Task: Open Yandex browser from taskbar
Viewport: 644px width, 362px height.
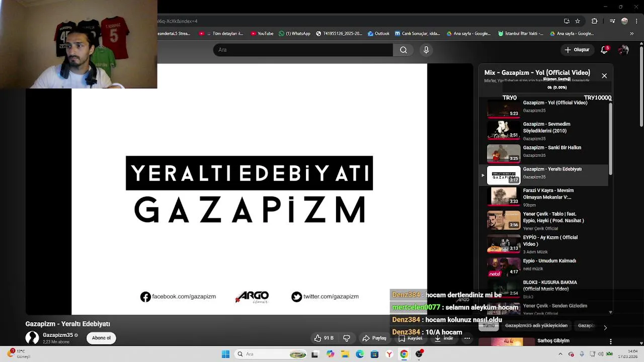Action: click(389, 354)
